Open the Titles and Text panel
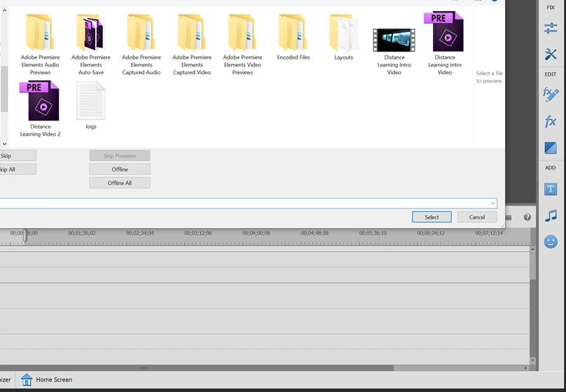Screen dimensions: 566x392 (551, 189)
